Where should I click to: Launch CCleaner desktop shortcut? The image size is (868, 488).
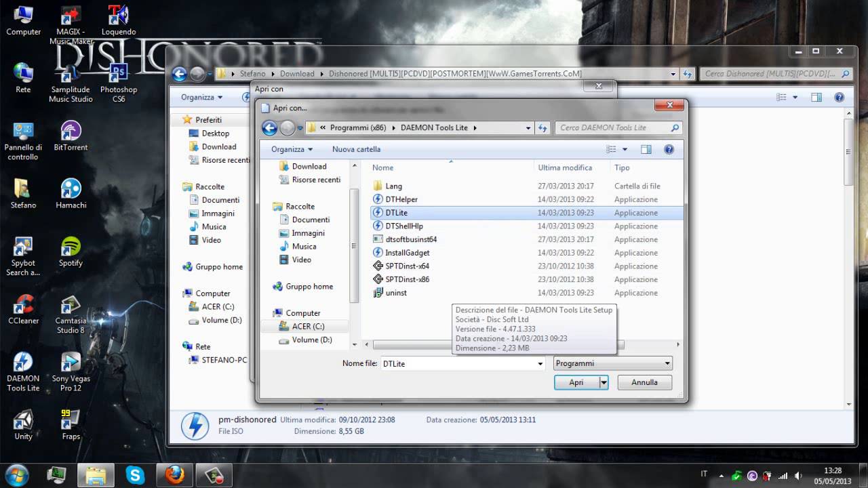(23, 310)
